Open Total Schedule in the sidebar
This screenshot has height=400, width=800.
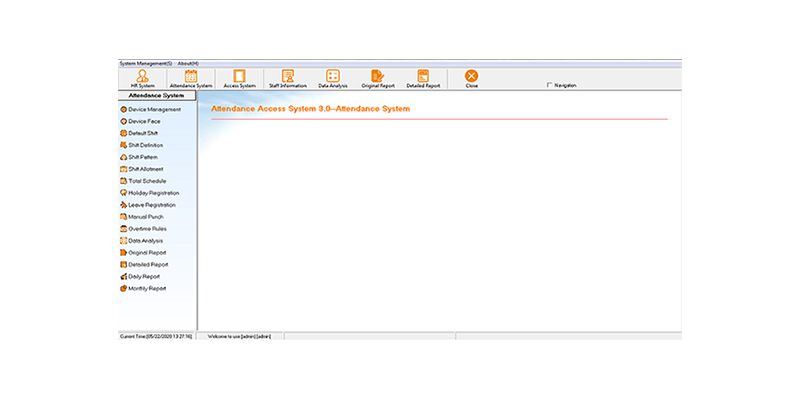click(x=143, y=181)
